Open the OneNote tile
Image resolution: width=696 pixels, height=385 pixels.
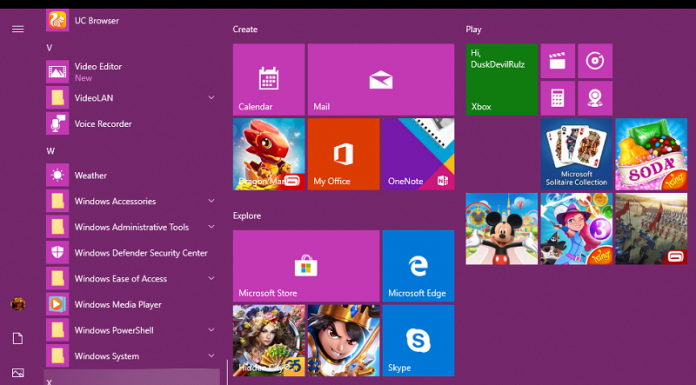click(418, 154)
